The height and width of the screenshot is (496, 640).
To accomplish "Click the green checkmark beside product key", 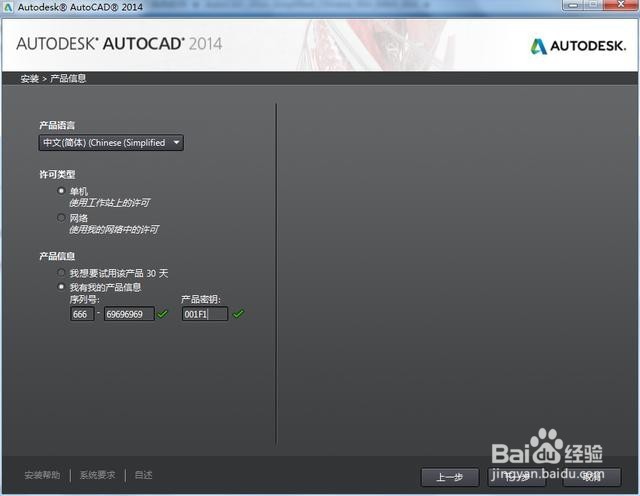I will (x=238, y=314).
